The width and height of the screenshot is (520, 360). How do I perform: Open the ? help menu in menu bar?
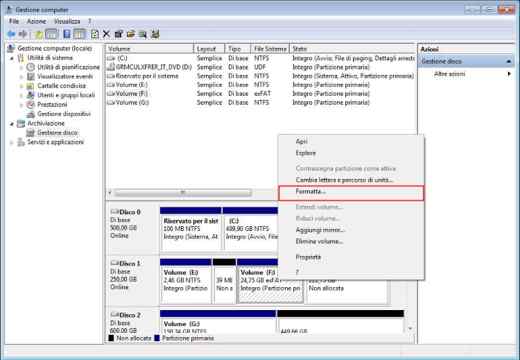89,21
